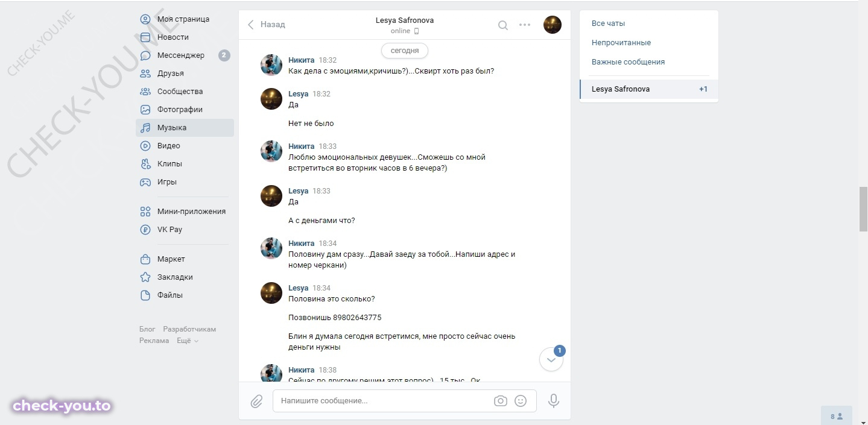Click Lesya Safronova avatar in chat header

pos(553,25)
